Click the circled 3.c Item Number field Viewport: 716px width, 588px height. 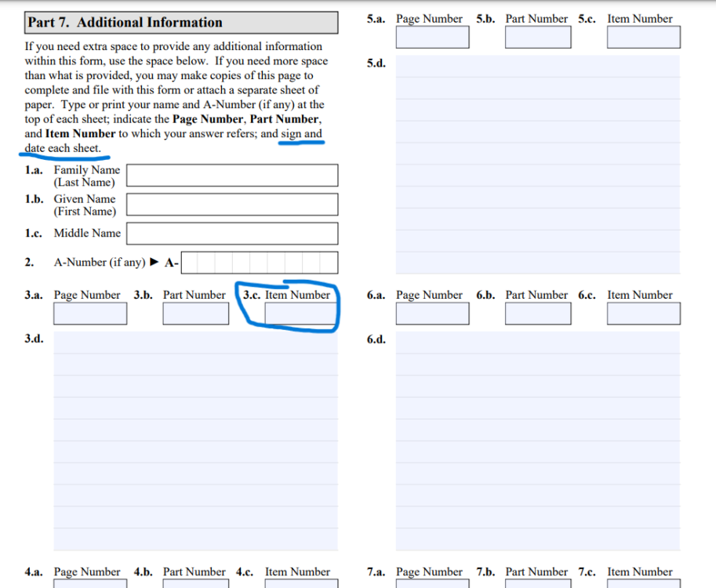click(297, 314)
